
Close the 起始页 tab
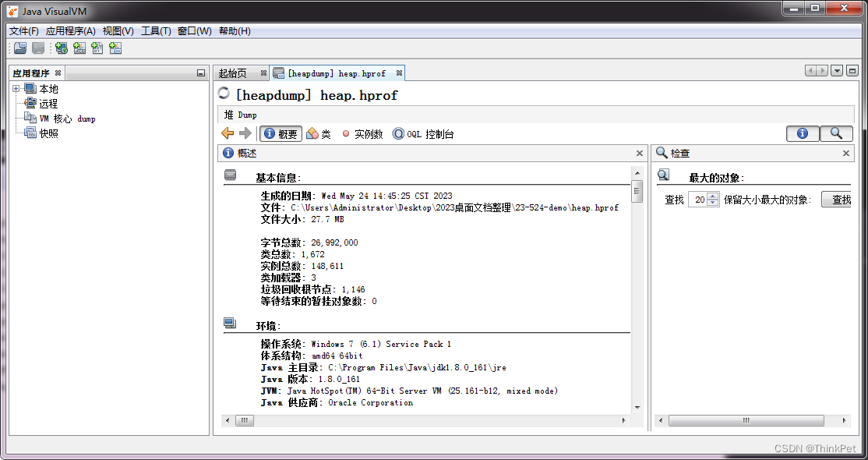(x=263, y=73)
